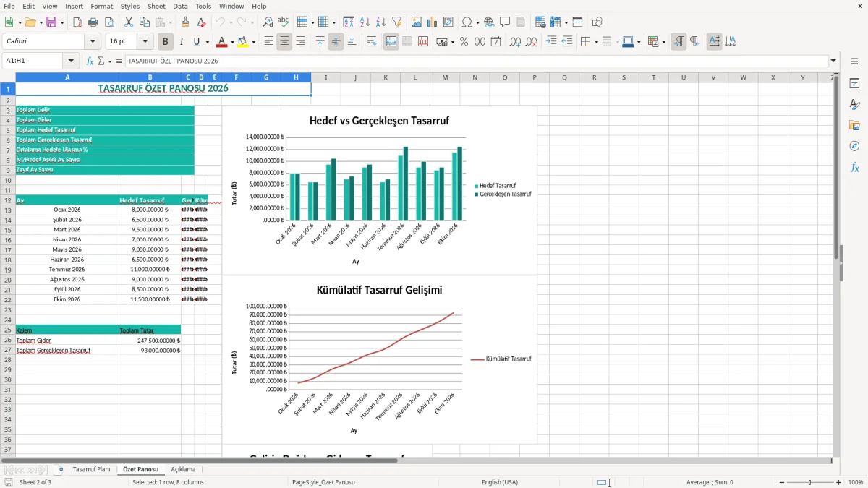Run spelling check icon
This screenshot has width=868, height=488.
283,22
